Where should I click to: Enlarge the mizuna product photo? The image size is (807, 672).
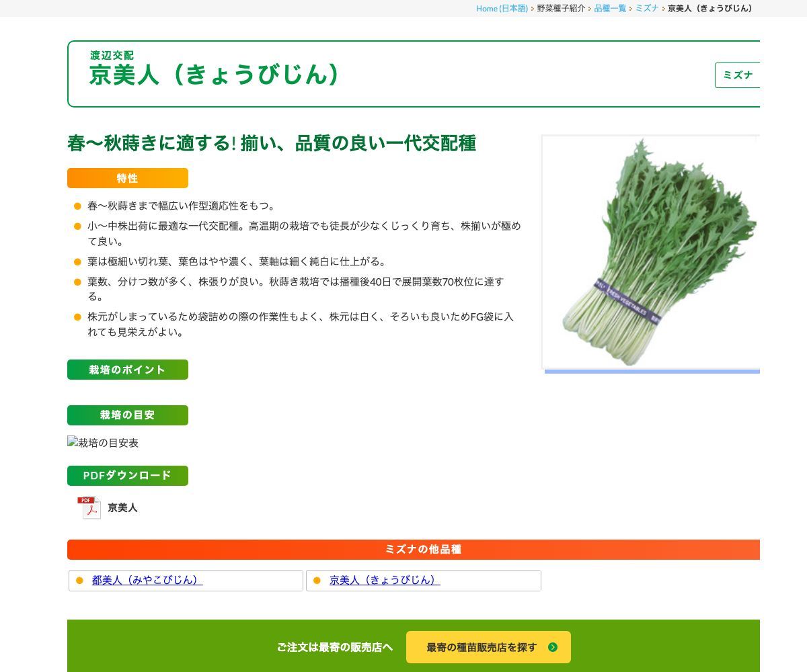[651, 252]
